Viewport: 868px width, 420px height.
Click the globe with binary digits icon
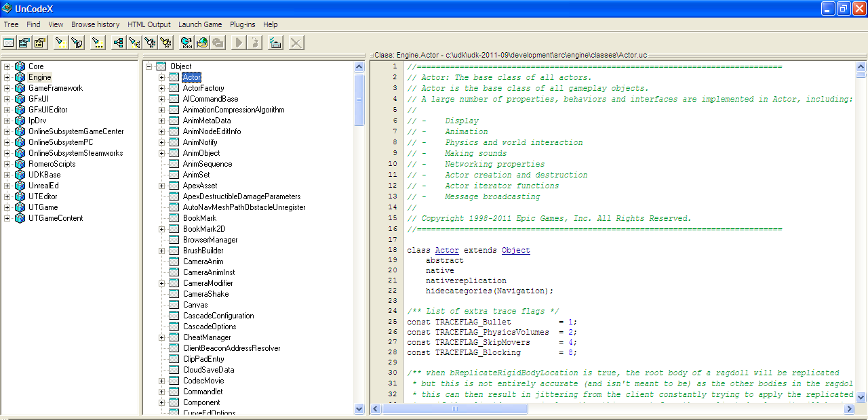(x=186, y=43)
